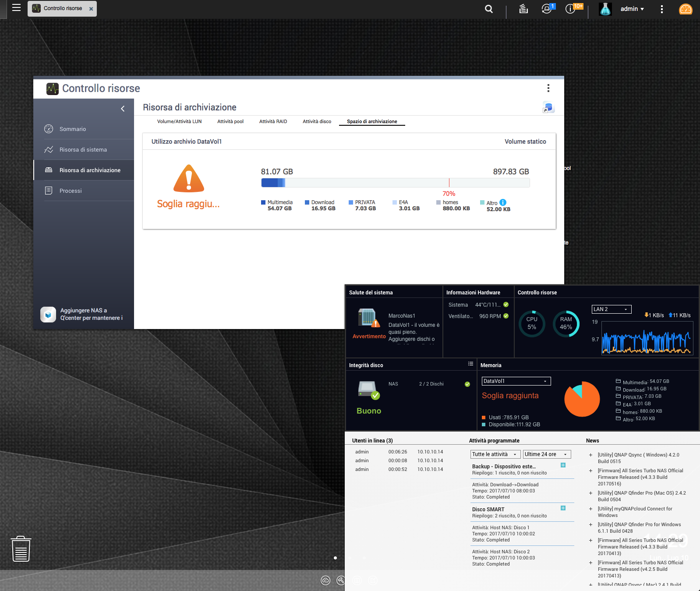The height and width of the screenshot is (591, 700).
Task: Switch to Attività disco tab
Action: click(317, 121)
